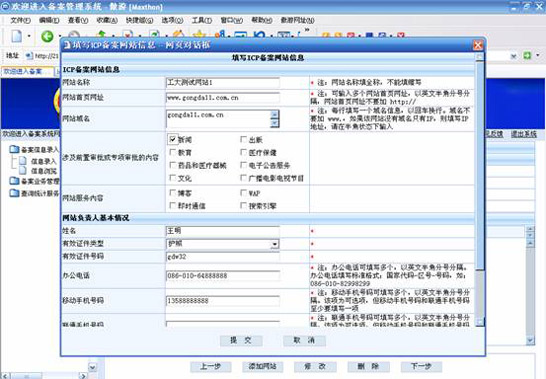
Task: Open the address bar history dropdown
Action: click(x=514, y=56)
